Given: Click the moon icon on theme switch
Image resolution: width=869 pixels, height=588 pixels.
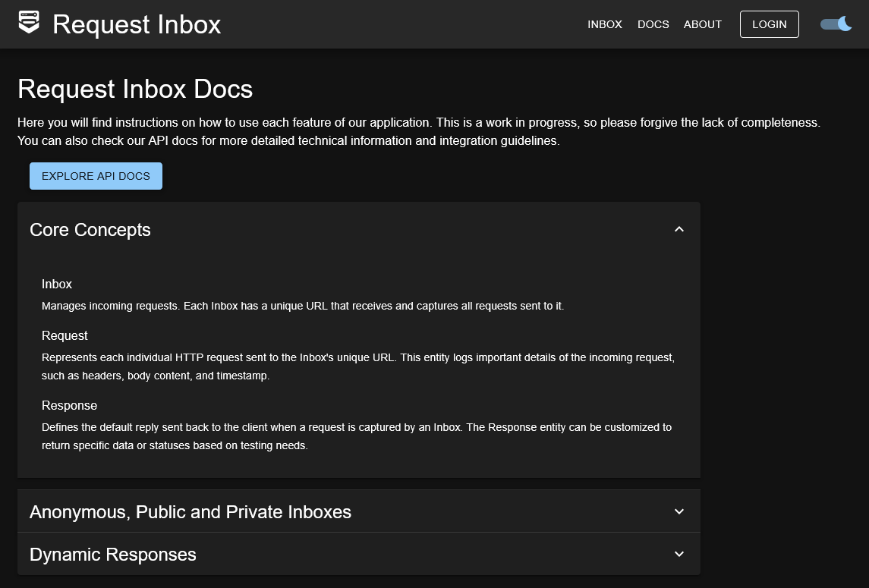Looking at the screenshot, I should coord(845,24).
